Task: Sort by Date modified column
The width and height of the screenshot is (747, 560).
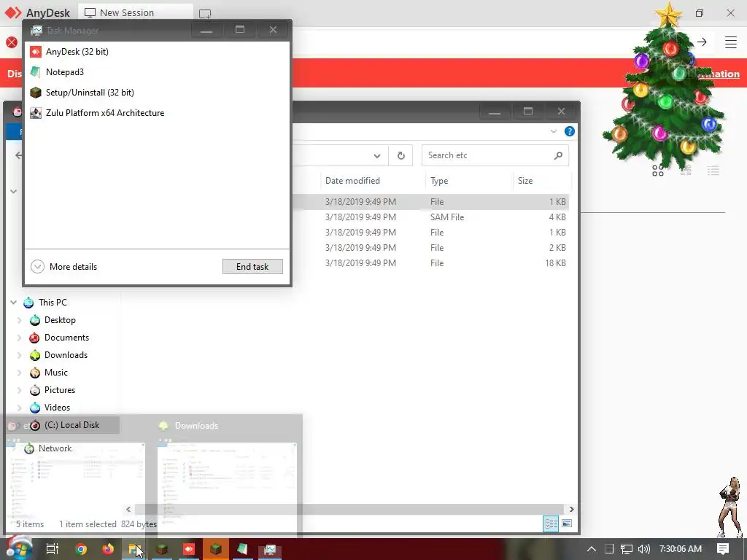Action: coord(352,181)
